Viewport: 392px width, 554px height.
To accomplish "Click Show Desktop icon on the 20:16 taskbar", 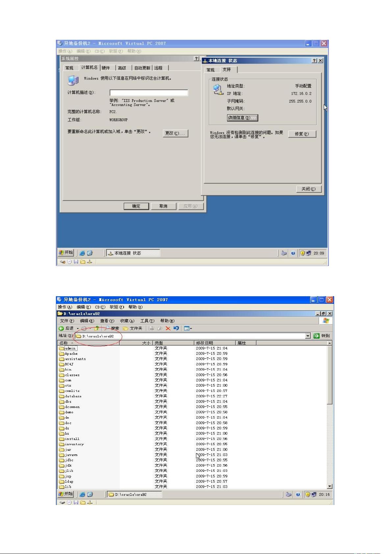I will click(90, 494).
